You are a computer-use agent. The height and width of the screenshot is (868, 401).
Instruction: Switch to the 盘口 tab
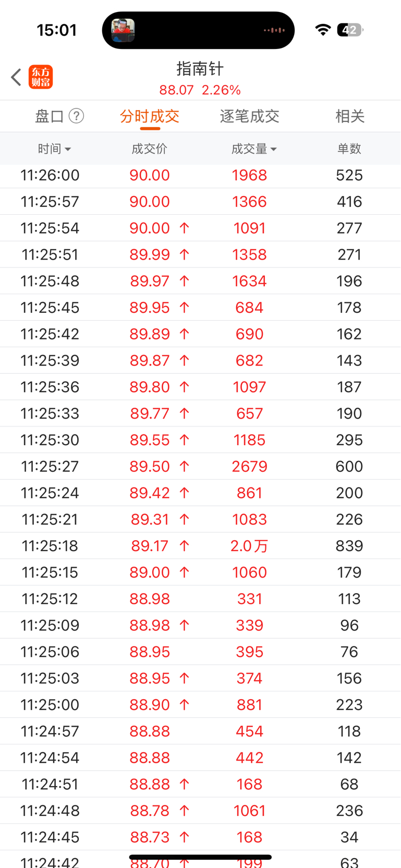pos(50,116)
